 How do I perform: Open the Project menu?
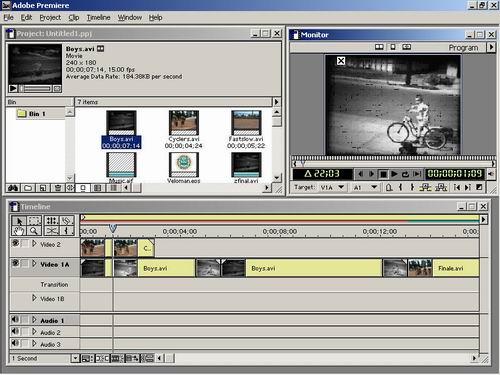click(x=50, y=17)
